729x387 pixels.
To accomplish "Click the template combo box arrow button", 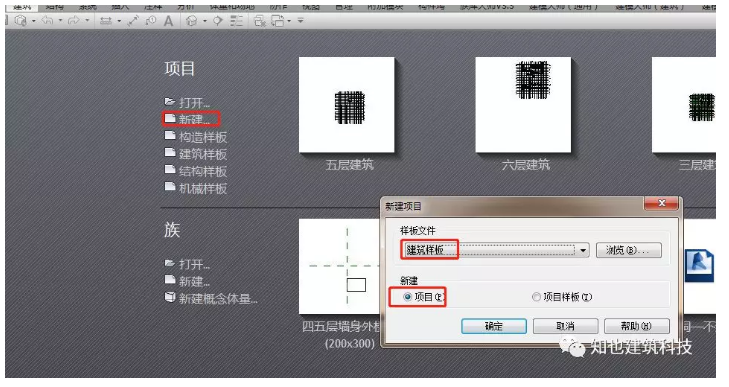I will pyautogui.click(x=583, y=250).
